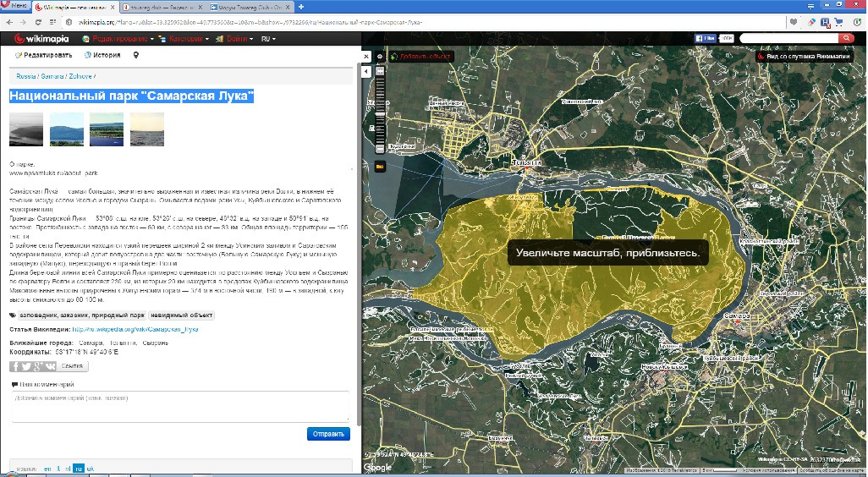Viewport: 868px width, 477px height.
Task: Open the Wikipedia article link
Action: coord(135,328)
